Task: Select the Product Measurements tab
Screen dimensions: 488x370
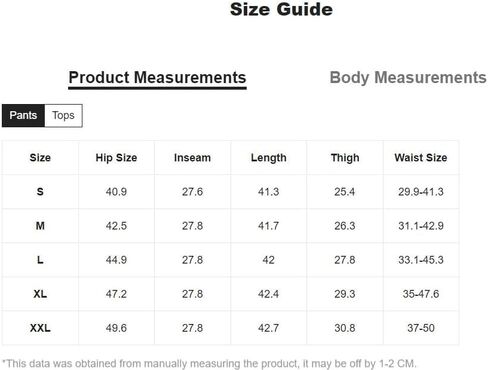Action: (x=157, y=78)
